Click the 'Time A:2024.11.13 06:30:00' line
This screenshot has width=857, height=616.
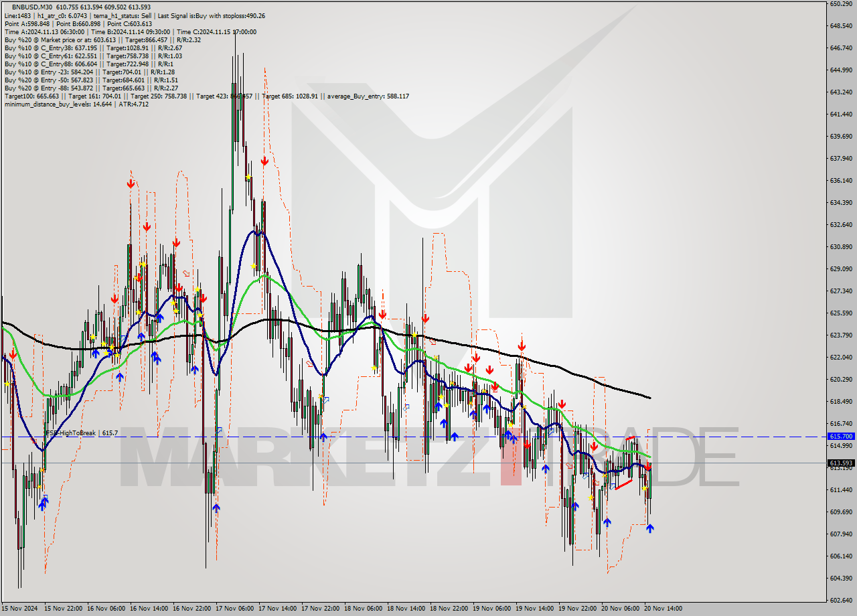(130, 31)
